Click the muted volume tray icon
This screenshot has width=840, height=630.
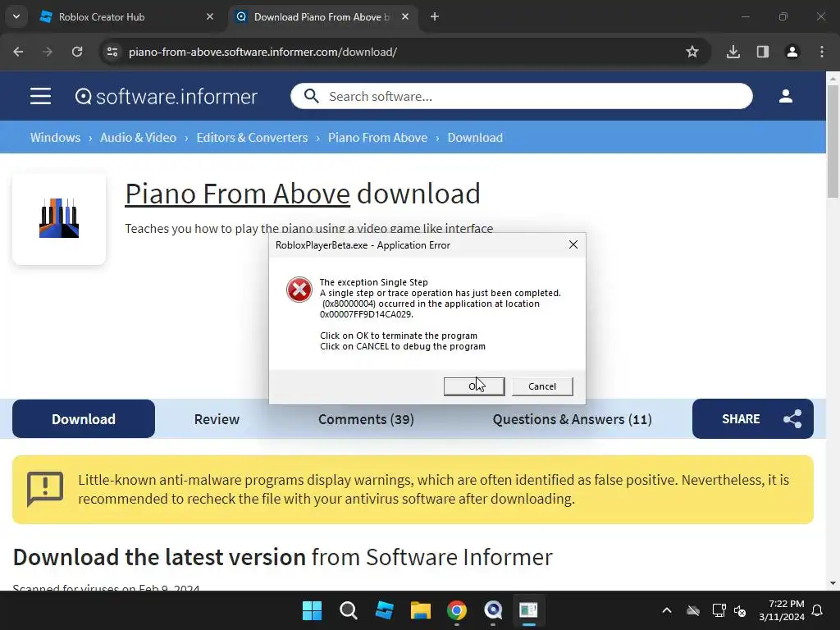point(741,610)
